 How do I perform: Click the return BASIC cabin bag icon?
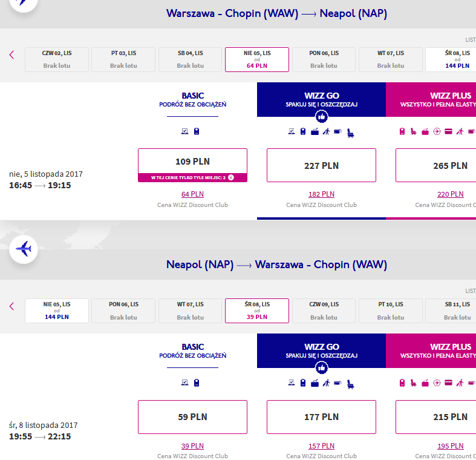197,383
